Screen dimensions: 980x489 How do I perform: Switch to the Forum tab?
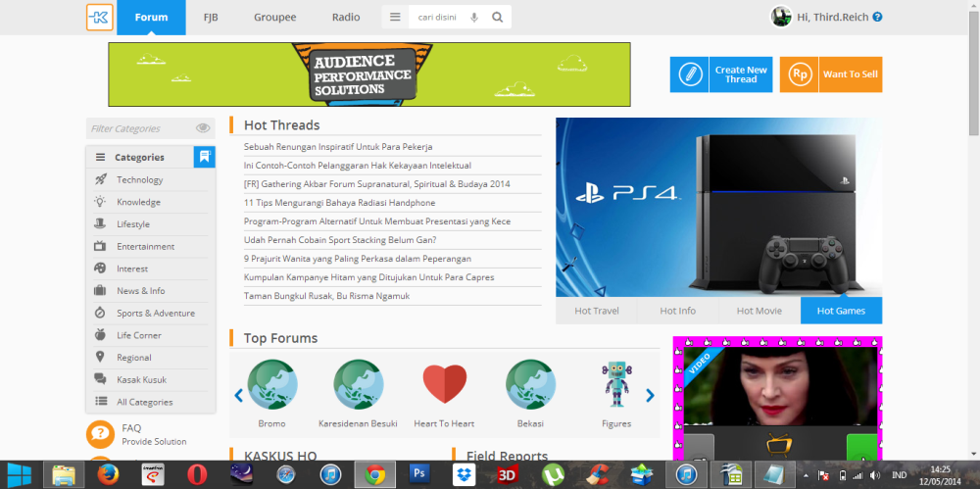pos(151,18)
